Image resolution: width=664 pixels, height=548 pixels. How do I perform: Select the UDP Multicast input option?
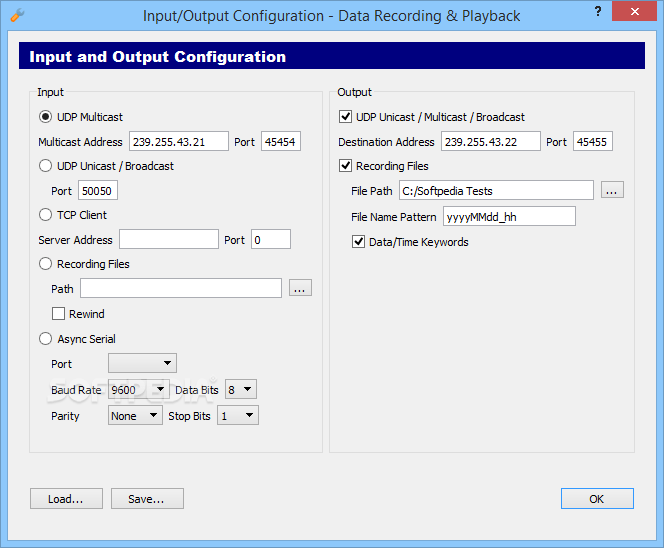(x=46, y=117)
